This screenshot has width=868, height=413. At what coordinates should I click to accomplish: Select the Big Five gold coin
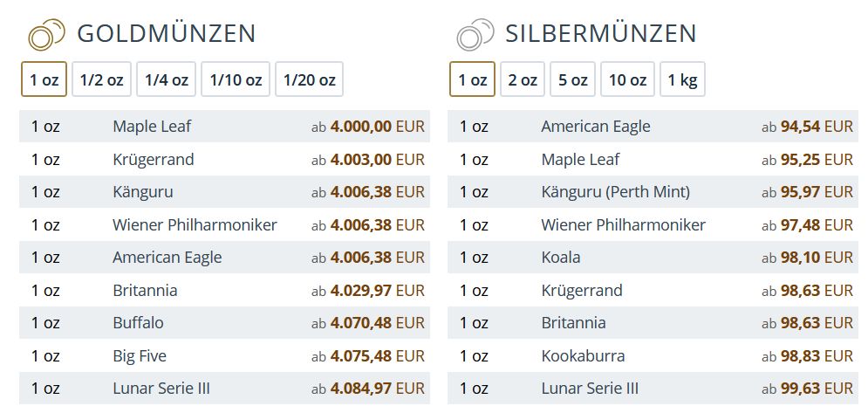(x=140, y=356)
